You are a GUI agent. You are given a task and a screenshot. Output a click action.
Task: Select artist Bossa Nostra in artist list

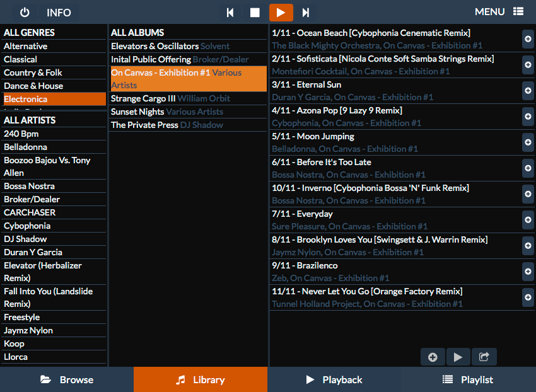pyautogui.click(x=54, y=186)
